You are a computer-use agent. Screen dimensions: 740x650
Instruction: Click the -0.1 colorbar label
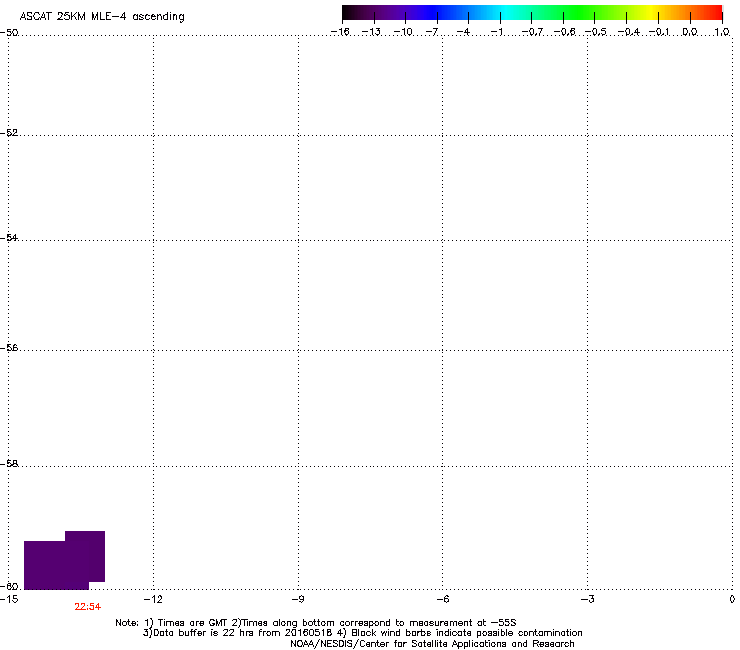(659, 32)
